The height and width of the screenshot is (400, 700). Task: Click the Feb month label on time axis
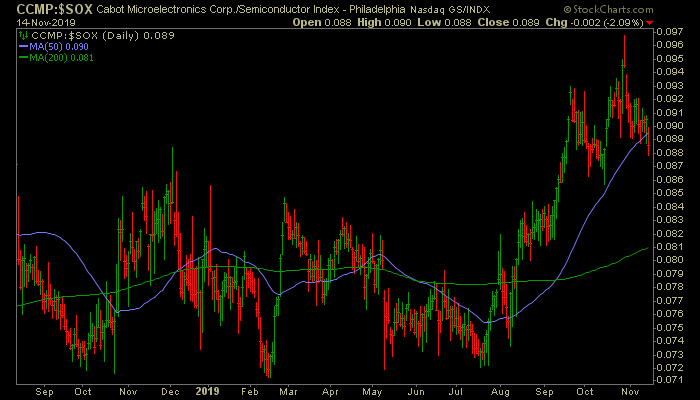coord(250,392)
